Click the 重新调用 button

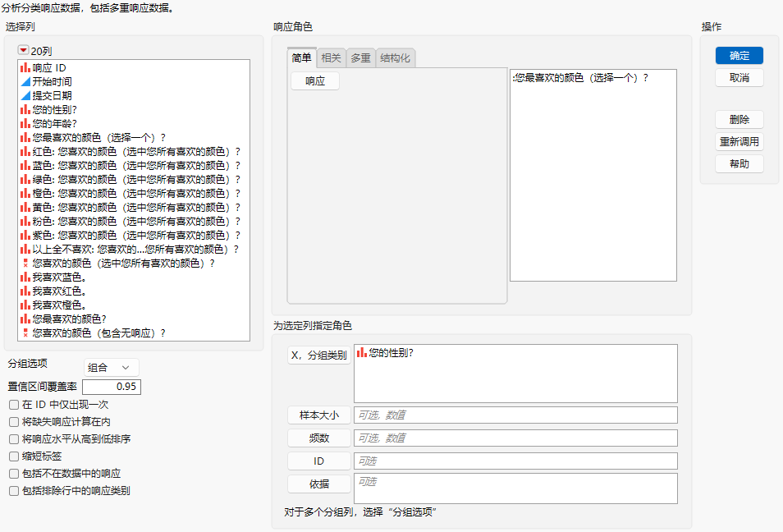[739, 142]
